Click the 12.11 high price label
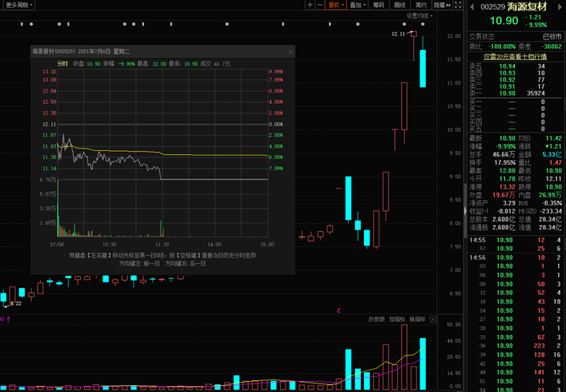This screenshot has height=392, width=566. click(x=398, y=34)
